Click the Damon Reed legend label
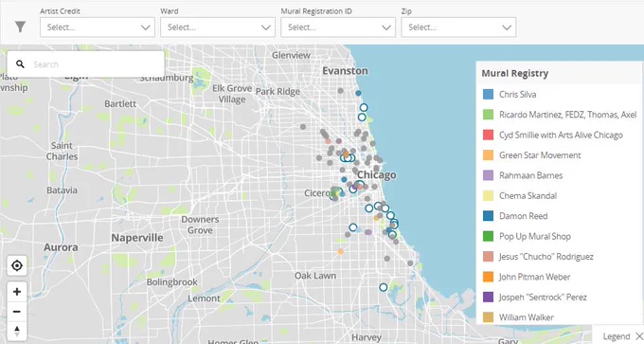Viewport: 644px width, 344px height. [x=523, y=216]
